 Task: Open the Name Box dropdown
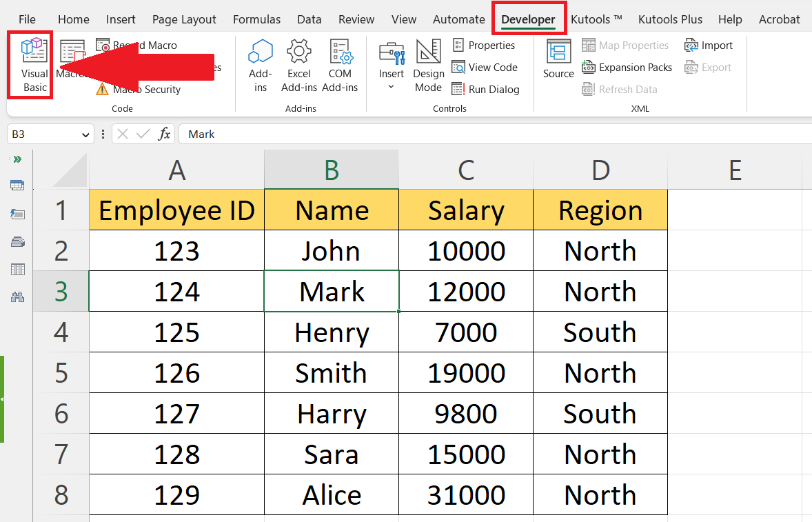coord(85,134)
